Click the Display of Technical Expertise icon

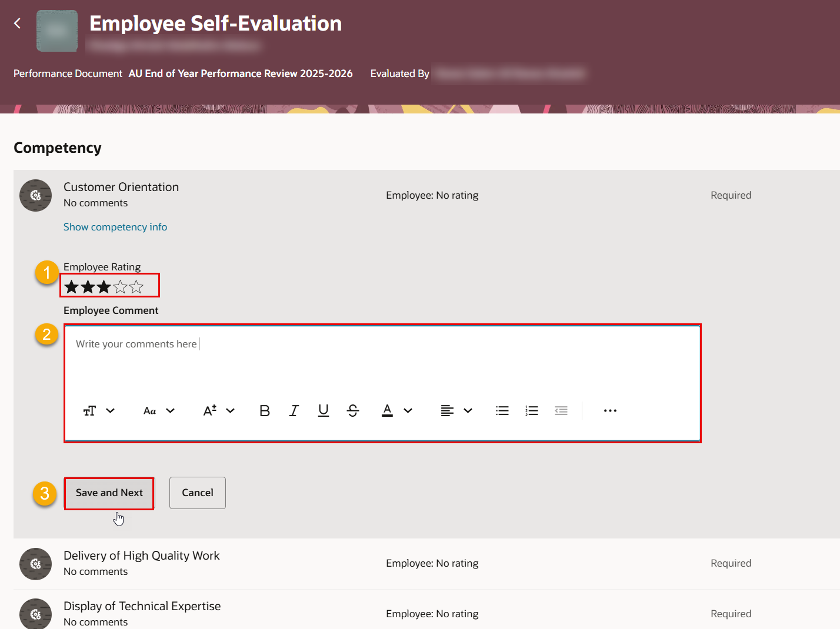[36, 614]
